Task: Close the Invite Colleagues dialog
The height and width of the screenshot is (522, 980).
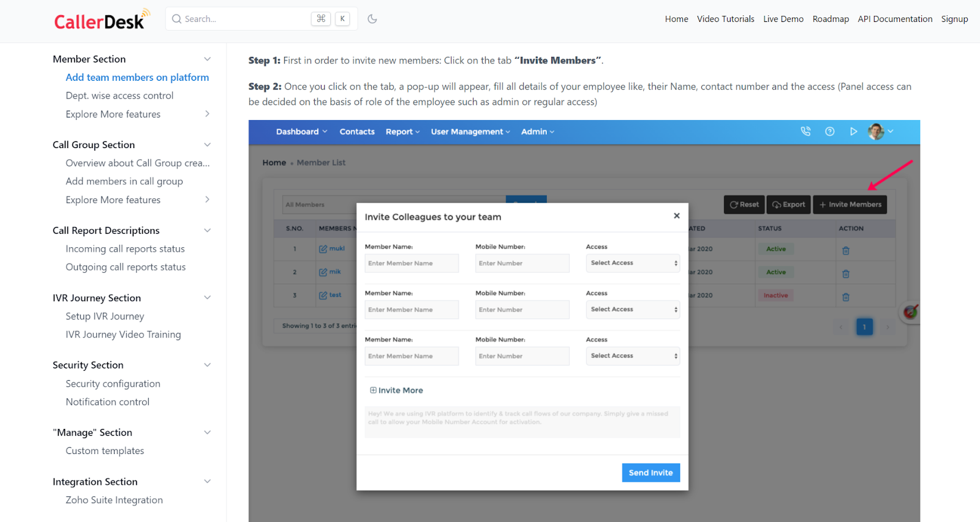Action: tap(677, 215)
